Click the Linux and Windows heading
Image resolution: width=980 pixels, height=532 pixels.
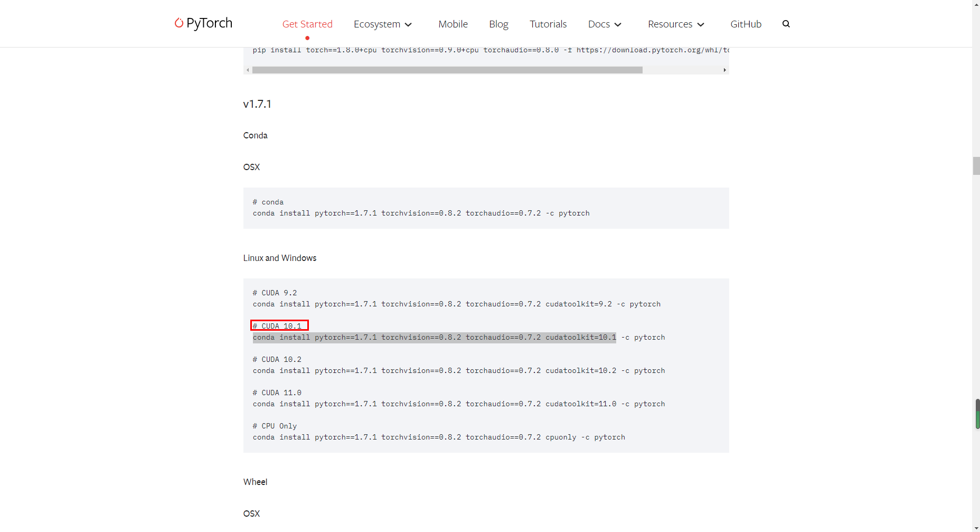(280, 258)
